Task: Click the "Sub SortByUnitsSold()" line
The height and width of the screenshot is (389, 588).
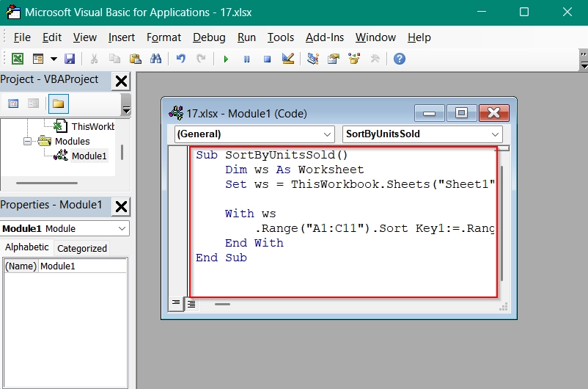Action: (272, 155)
